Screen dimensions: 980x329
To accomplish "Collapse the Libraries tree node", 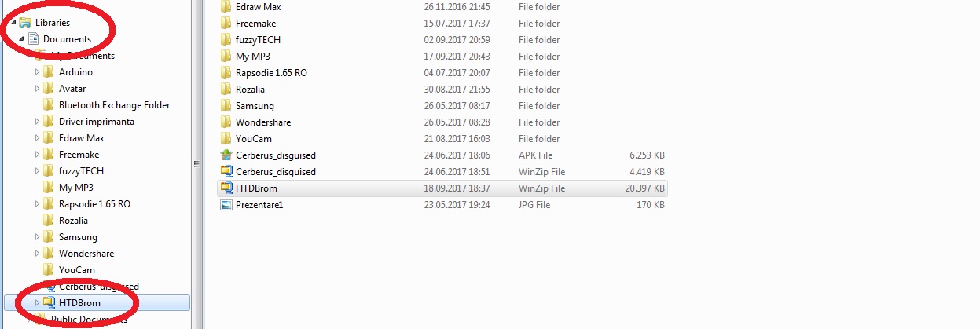I will 13,23.
